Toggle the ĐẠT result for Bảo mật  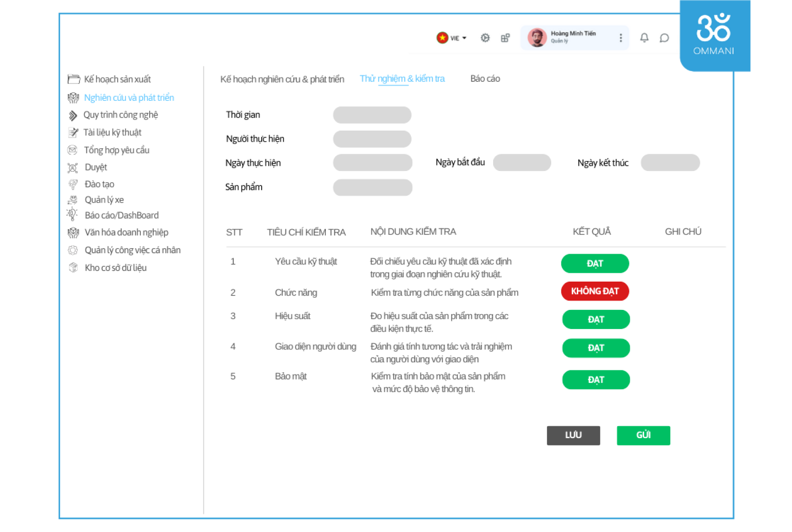click(596, 380)
